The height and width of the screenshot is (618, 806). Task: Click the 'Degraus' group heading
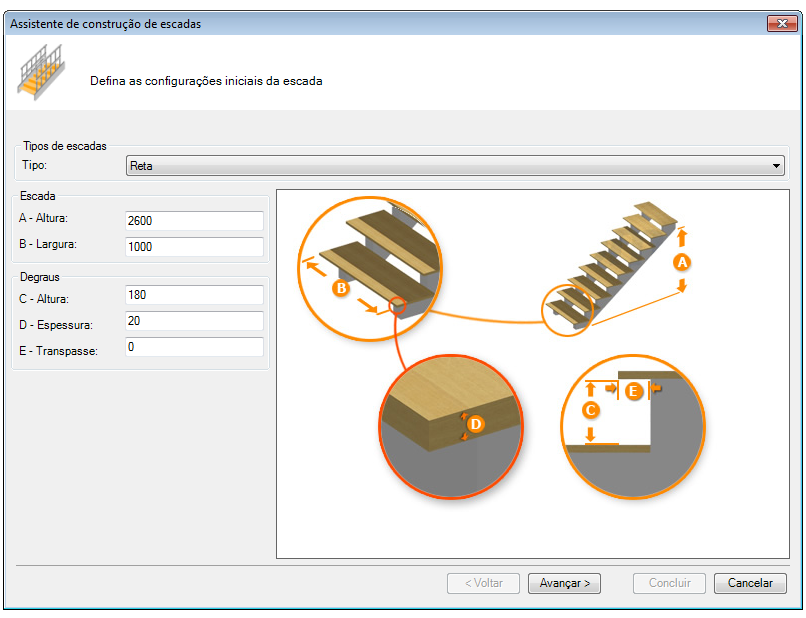40,277
